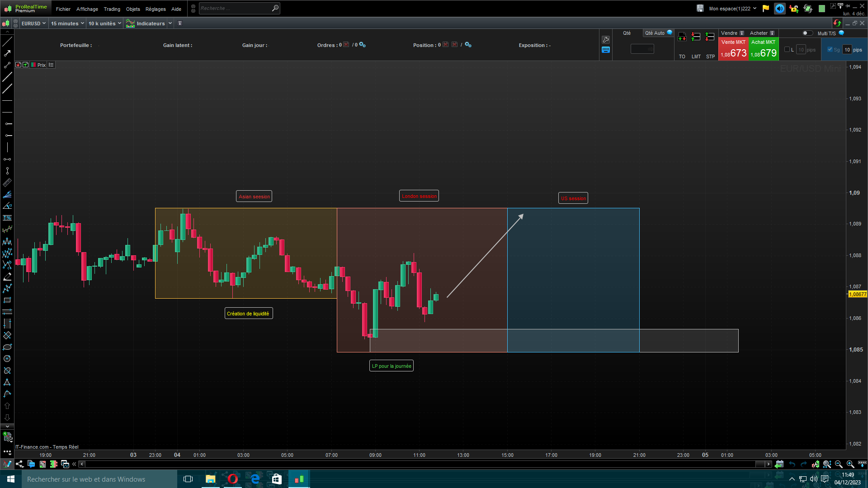Select the LMT limit order icon
This screenshot has width=868, height=488.
click(x=696, y=37)
